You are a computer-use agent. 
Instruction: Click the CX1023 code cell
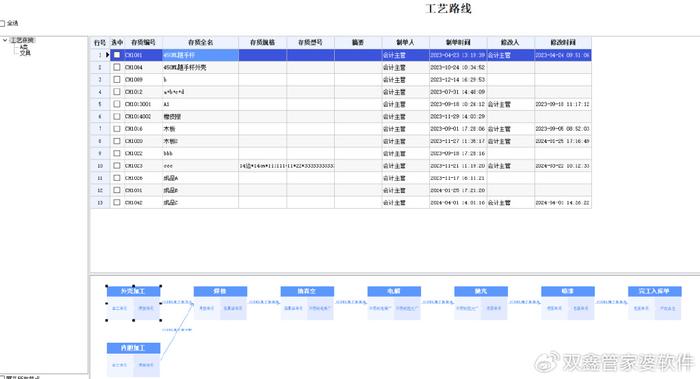[x=143, y=166]
